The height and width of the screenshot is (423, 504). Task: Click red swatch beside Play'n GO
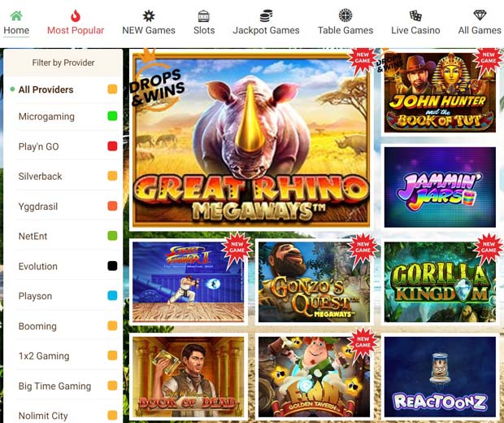tap(112, 146)
